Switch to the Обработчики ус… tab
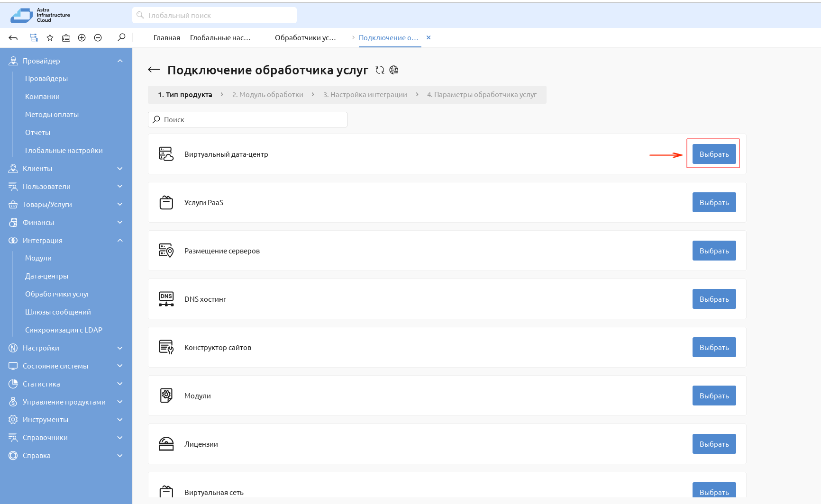Screen dimensions: 821x504 (x=305, y=37)
